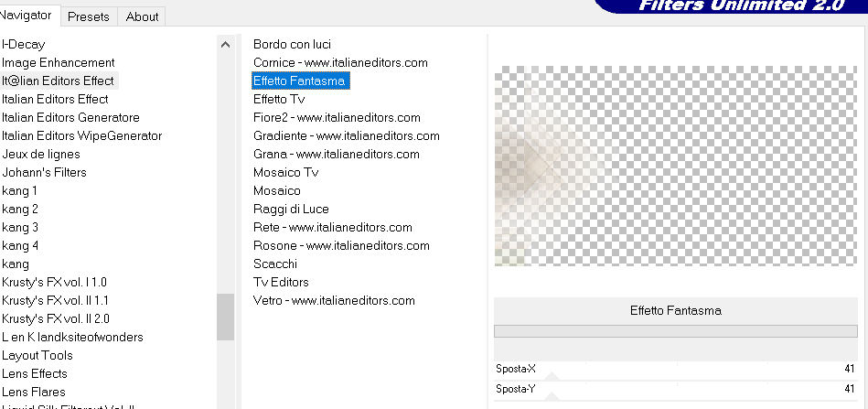Select the Mosaico Tv filter
Image resolution: width=868 pixels, height=409 pixels.
(285, 172)
